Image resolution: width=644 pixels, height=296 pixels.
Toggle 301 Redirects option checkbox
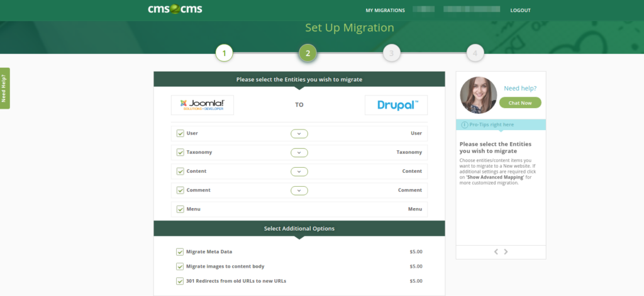(180, 281)
